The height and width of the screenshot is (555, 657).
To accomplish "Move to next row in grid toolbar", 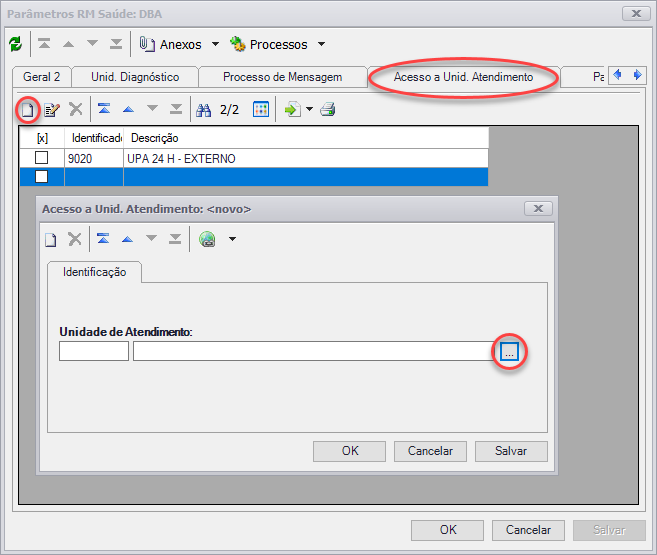I will tap(152, 108).
